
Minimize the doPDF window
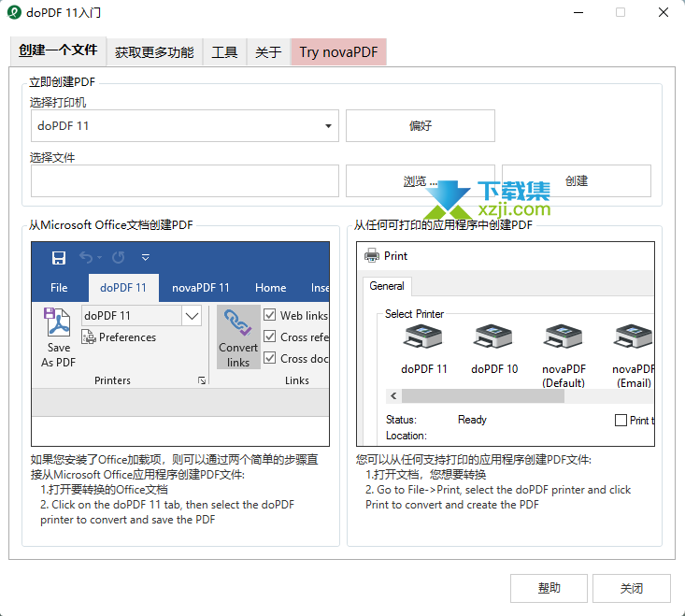point(578,12)
